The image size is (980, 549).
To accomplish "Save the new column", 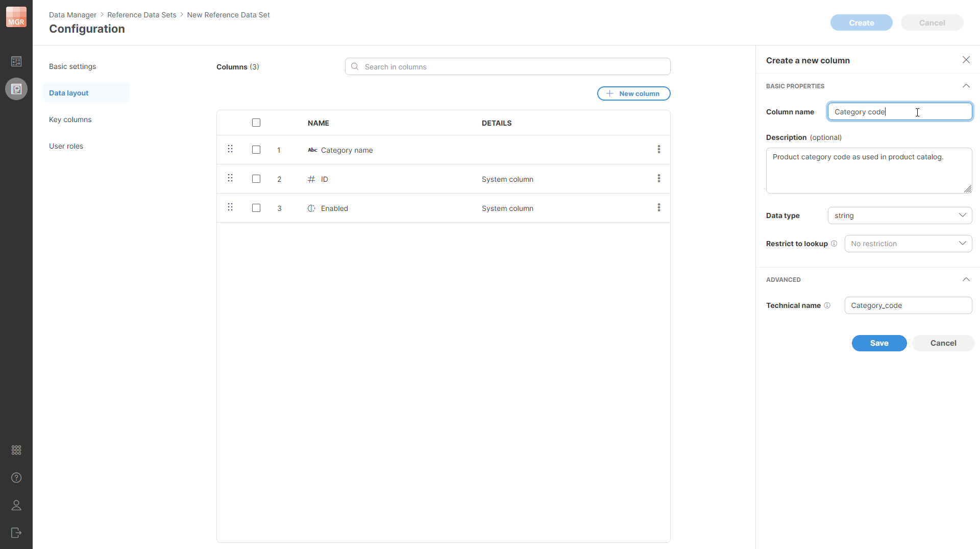I will [x=879, y=343].
